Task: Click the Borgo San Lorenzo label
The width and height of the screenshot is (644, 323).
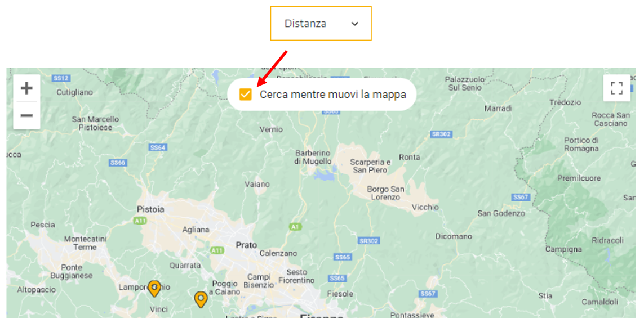Action: click(385, 193)
